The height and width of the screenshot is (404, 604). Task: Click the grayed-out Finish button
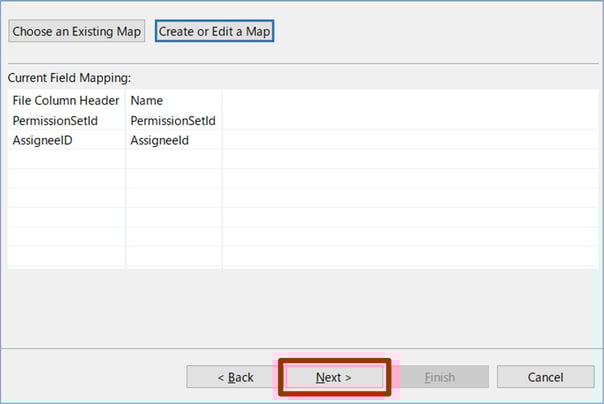click(440, 377)
